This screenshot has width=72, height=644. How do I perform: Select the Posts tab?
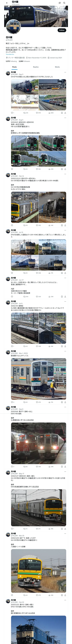coord(14,67)
